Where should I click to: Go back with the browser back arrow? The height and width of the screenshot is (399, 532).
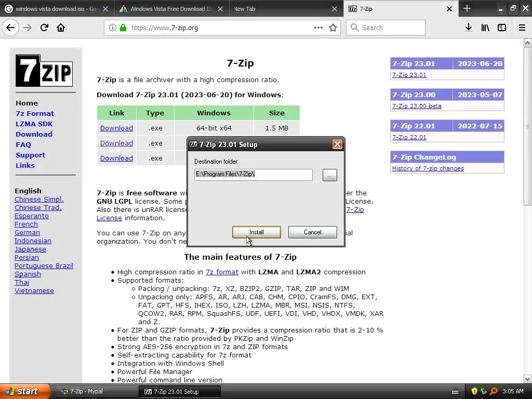pos(10,28)
